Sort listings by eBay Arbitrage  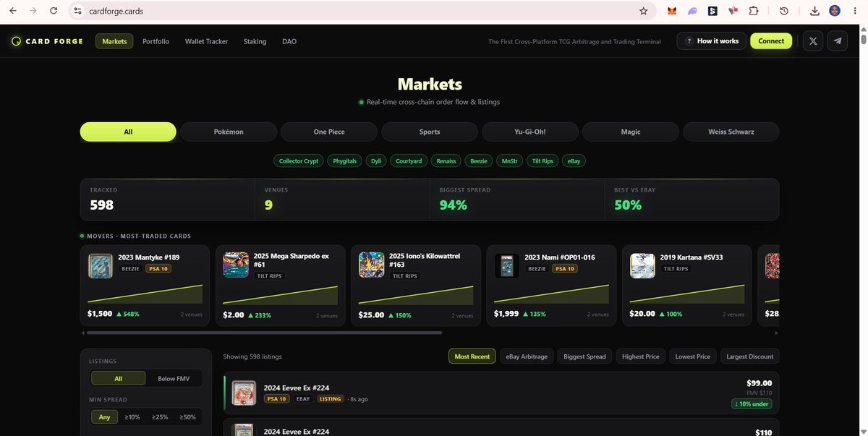(526, 356)
